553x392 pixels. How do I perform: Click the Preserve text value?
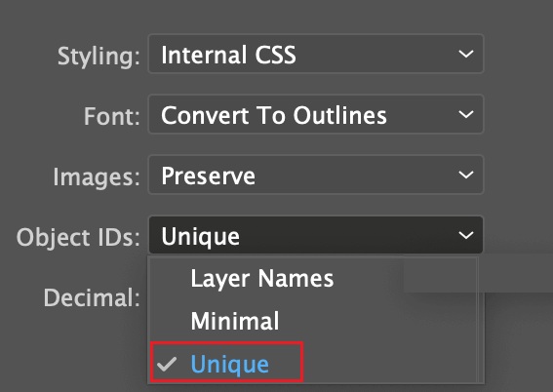(208, 176)
